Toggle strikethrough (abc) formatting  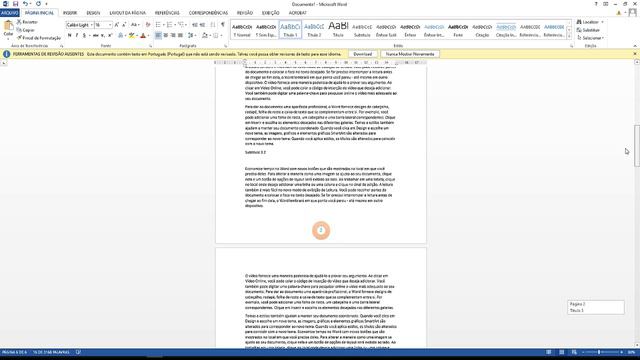(x=95, y=36)
